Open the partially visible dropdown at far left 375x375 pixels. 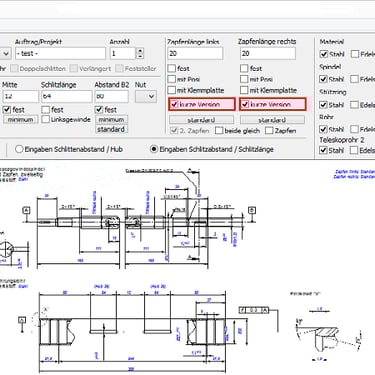6,53
